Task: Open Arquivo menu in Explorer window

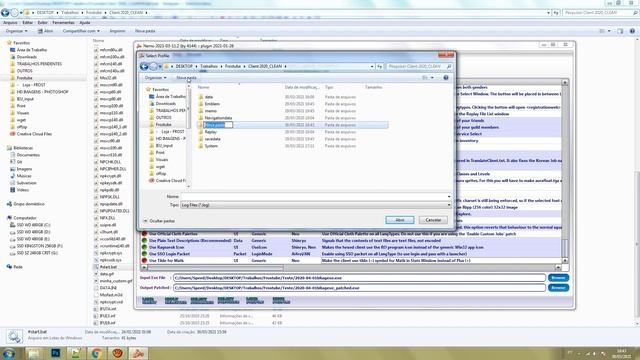Action: pos(10,23)
